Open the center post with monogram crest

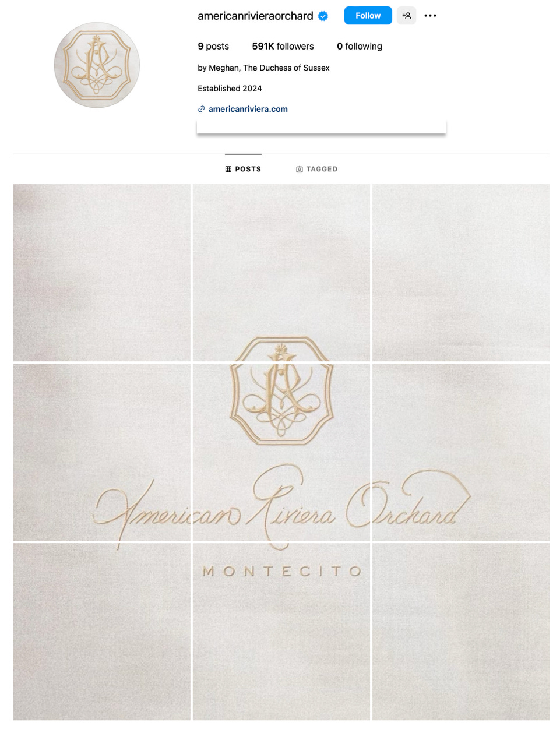point(281,452)
